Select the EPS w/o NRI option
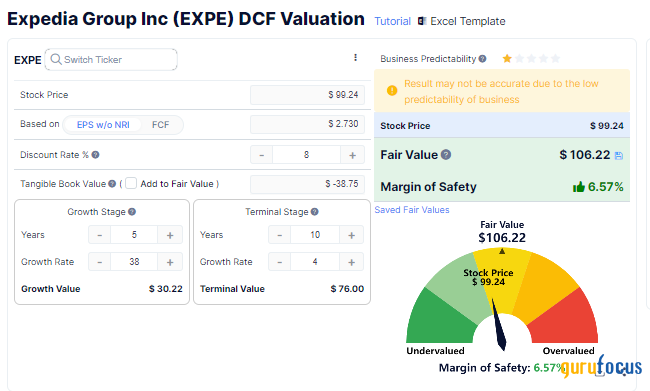The image size is (650, 391). coord(103,125)
